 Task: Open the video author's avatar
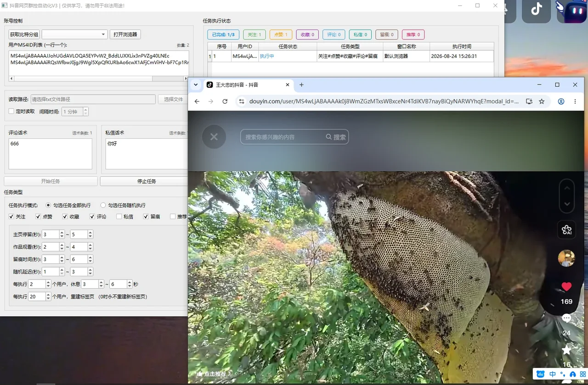pyautogui.click(x=566, y=258)
